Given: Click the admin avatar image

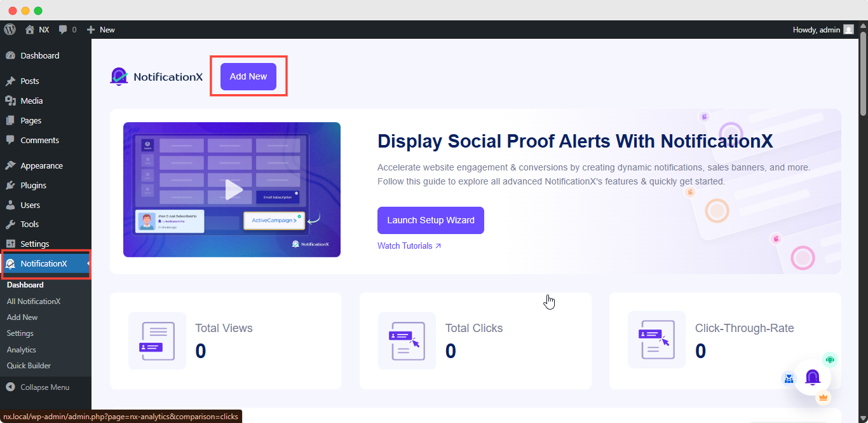Looking at the screenshot, I should click(x=848, y=29).
